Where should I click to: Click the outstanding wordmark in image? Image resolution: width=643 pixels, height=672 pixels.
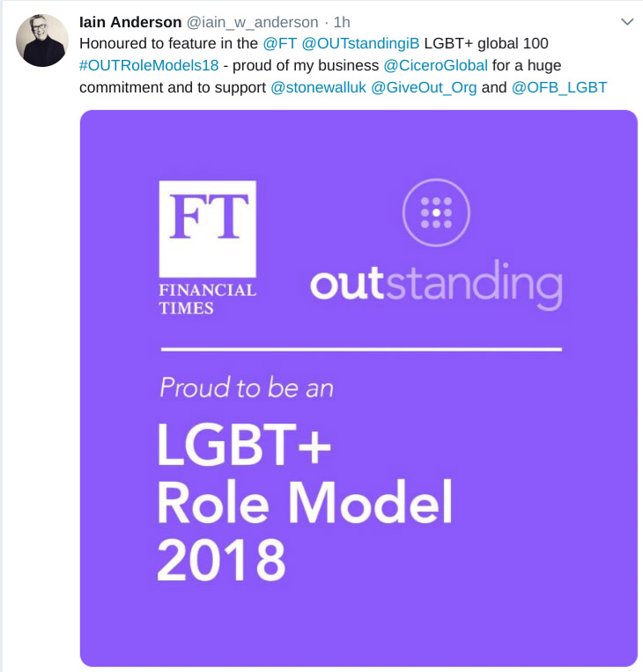tap(435, 284)
